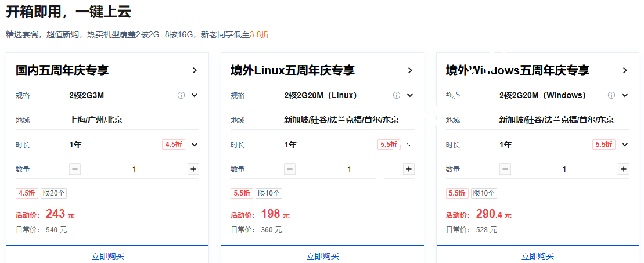Click quantity input field in 境外Linux card
The width and height of the screenshot is (644, 263).
pos(349,169)
